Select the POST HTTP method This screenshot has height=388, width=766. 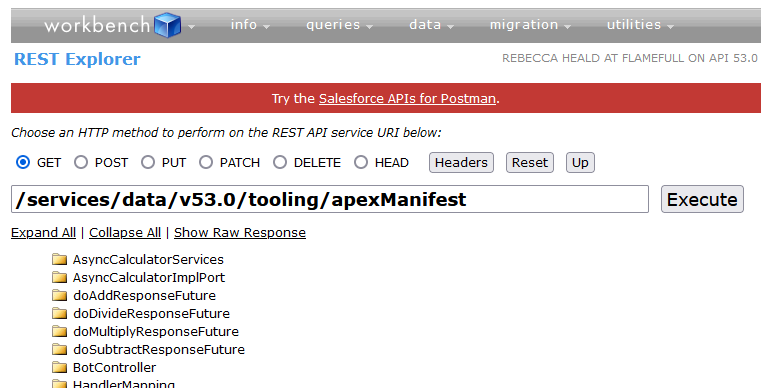coord(81,162)
